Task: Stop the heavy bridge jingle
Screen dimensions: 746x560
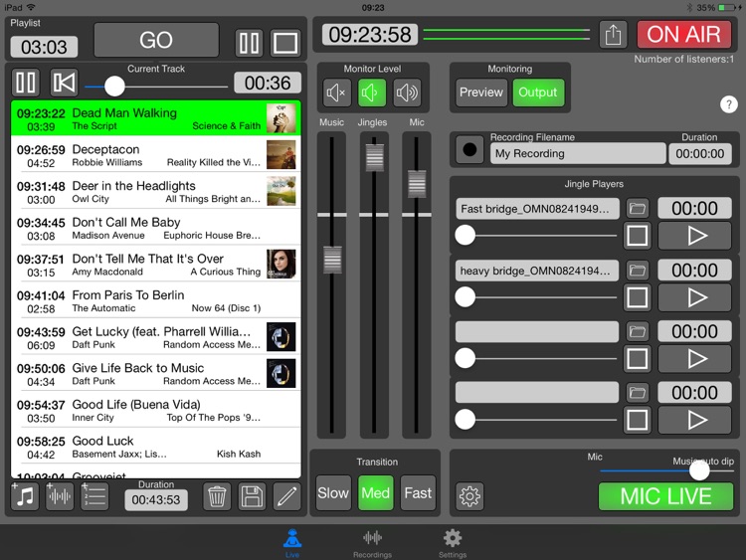Action: [637, 297]
